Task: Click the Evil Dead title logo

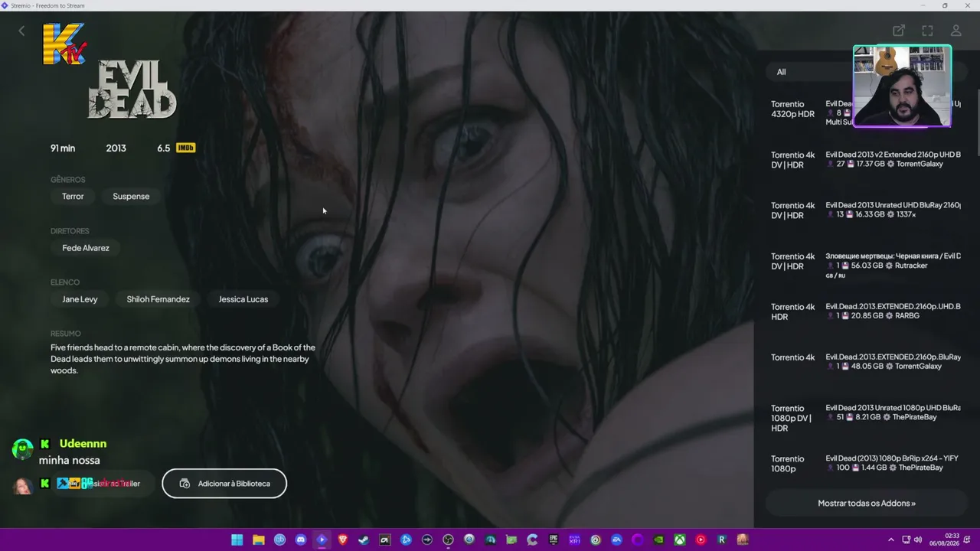Action: (132, 90)
